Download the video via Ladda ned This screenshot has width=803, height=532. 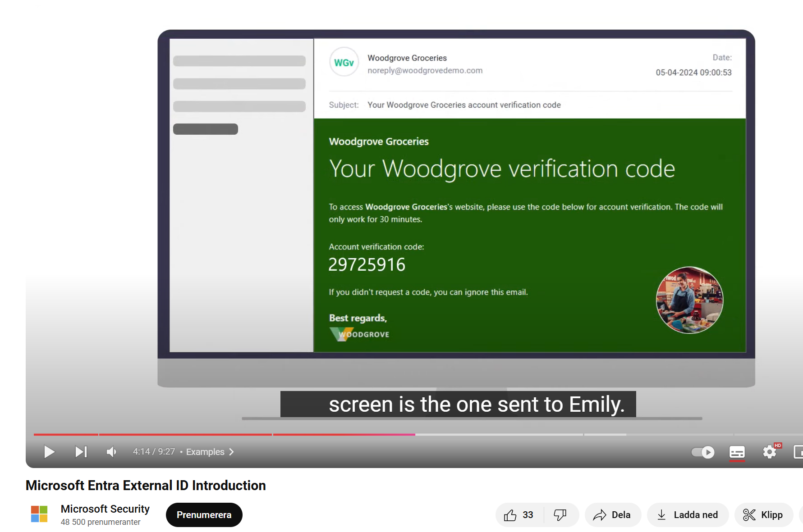pyautogui.click(x=688, y=515)
